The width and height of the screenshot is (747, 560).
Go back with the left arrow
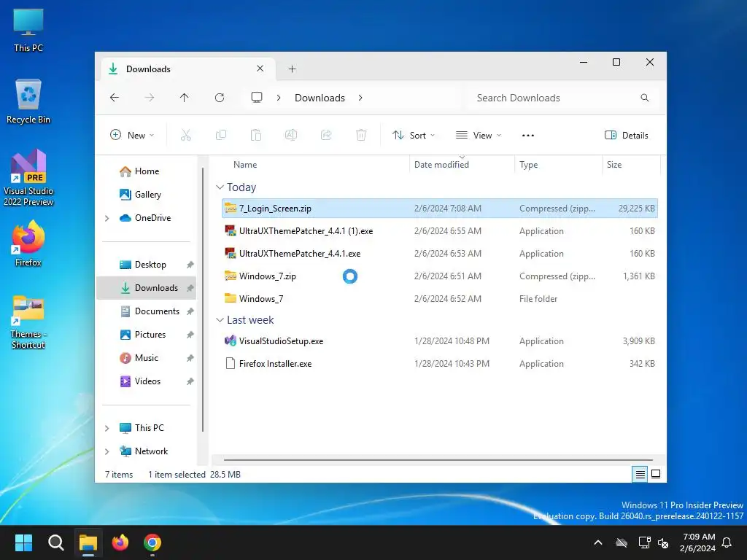click(115, 98)
